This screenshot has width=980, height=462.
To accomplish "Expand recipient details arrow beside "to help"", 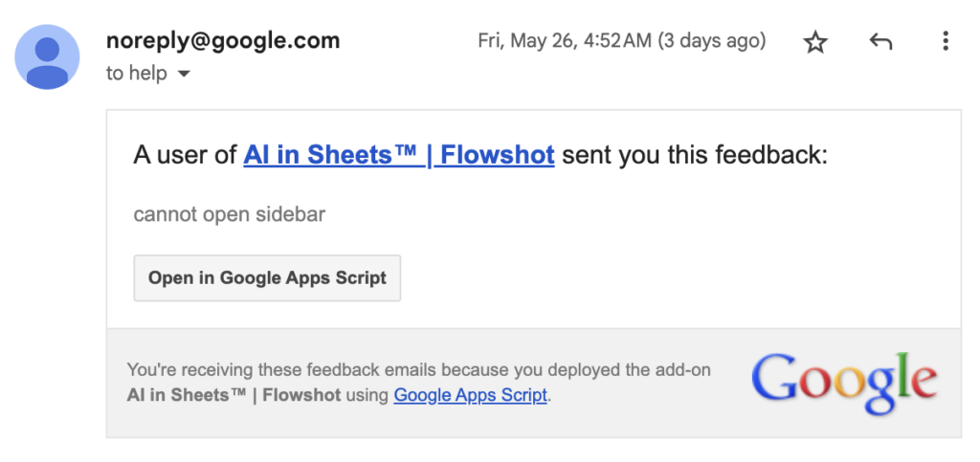I will click(184, 74).
